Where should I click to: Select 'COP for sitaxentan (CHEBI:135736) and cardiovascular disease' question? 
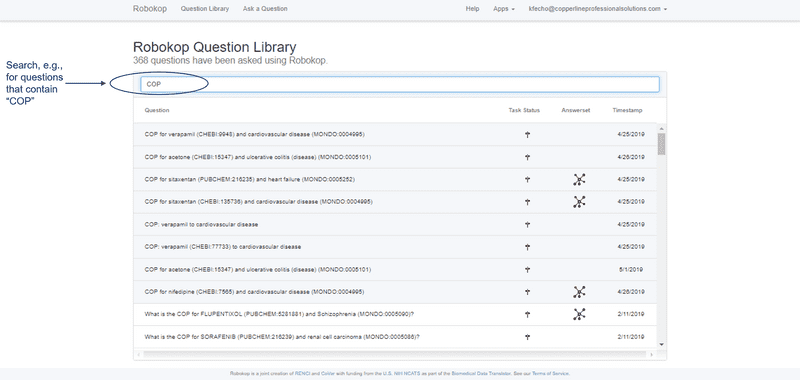(258, 202)
